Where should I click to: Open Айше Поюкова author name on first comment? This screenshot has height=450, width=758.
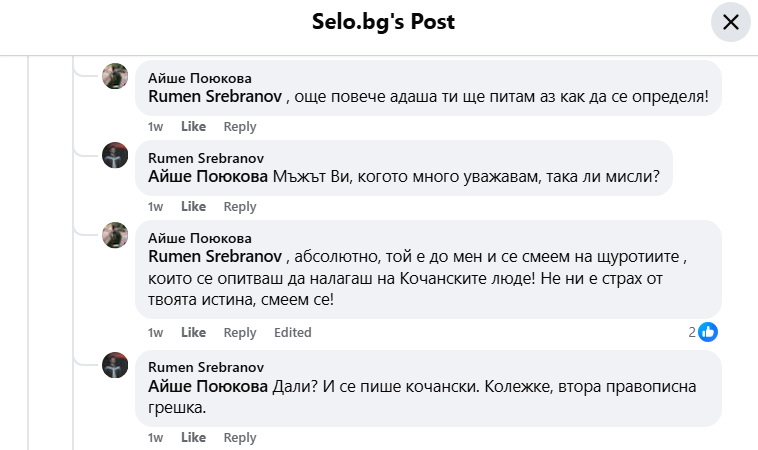coord(200,78)
